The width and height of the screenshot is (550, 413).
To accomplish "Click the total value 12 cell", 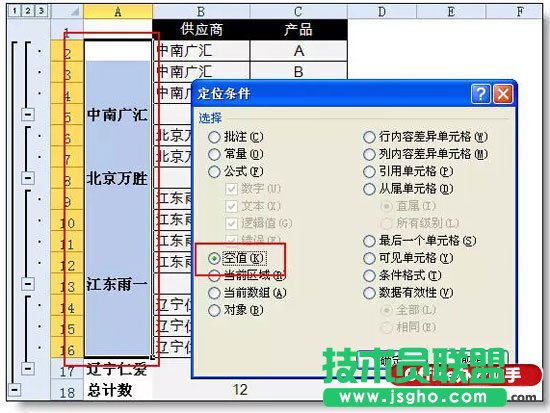I will tap(201, 390).
